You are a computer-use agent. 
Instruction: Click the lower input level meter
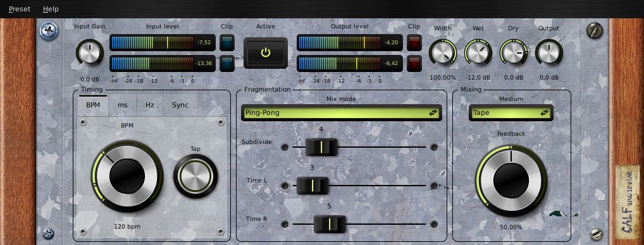click(x=162, y=64)
